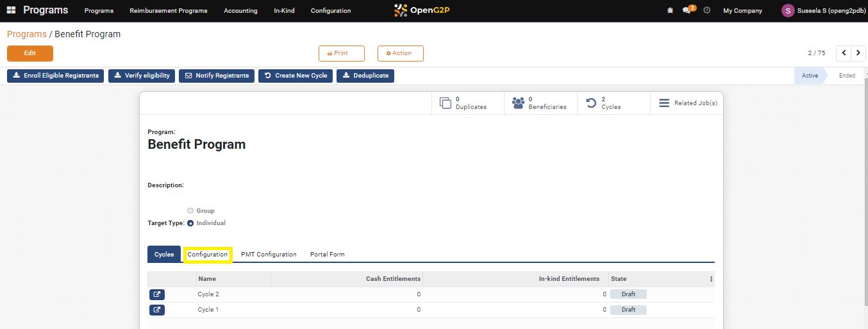Viewport: 868px width, 329px height.
Task: Open table column options menu
Action: [711, 280]
